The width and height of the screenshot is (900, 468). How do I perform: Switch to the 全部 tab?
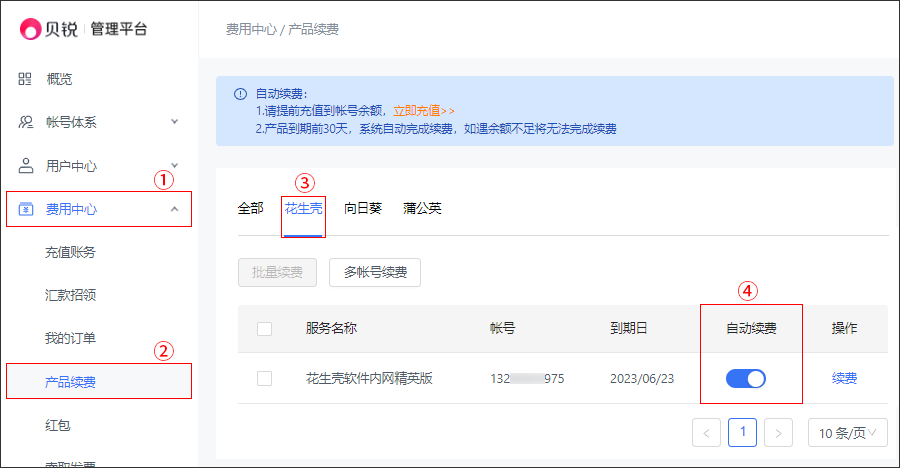pos(251,208)
